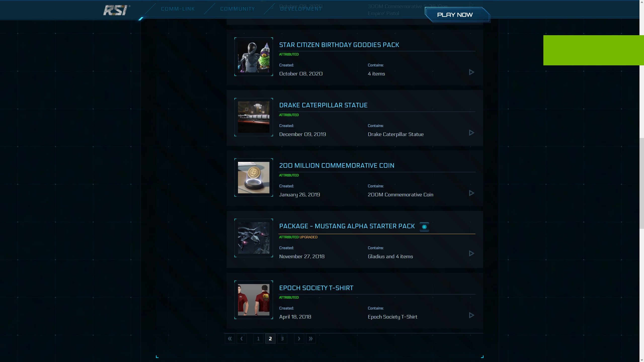Click 'Gladius and 4 items' text
The height and width of the screenshot is (362, 644).
[390, 256]
